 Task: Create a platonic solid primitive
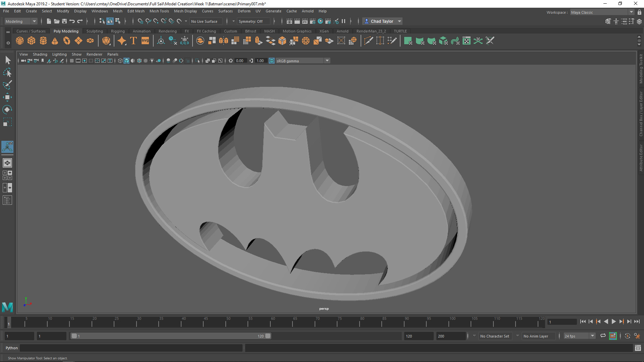106,41
